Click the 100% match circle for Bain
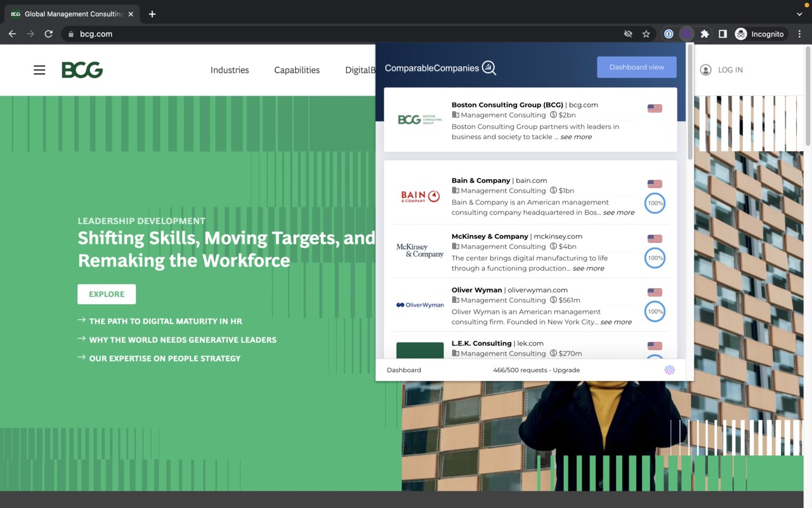This screenshot has height=508, width=812. click(655, 203)
